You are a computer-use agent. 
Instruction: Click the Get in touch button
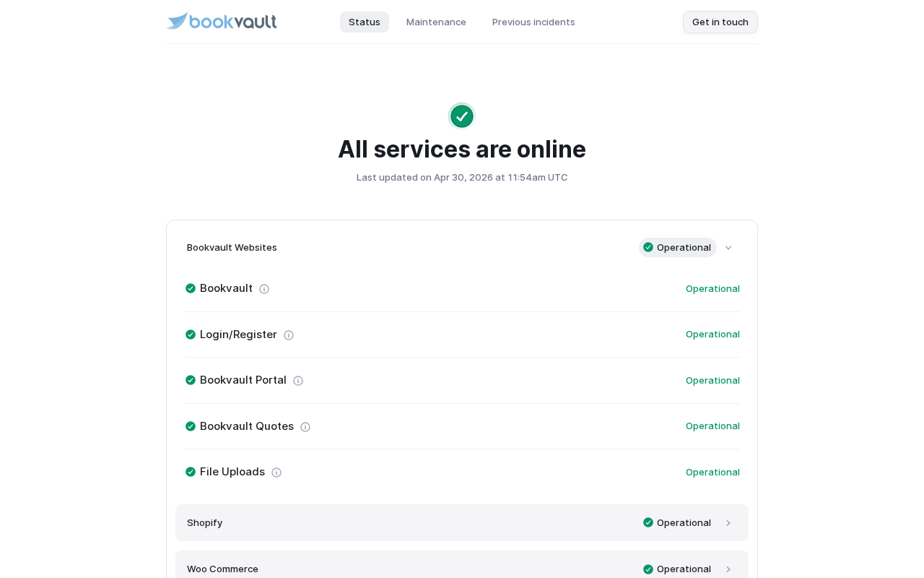[720, 22]
